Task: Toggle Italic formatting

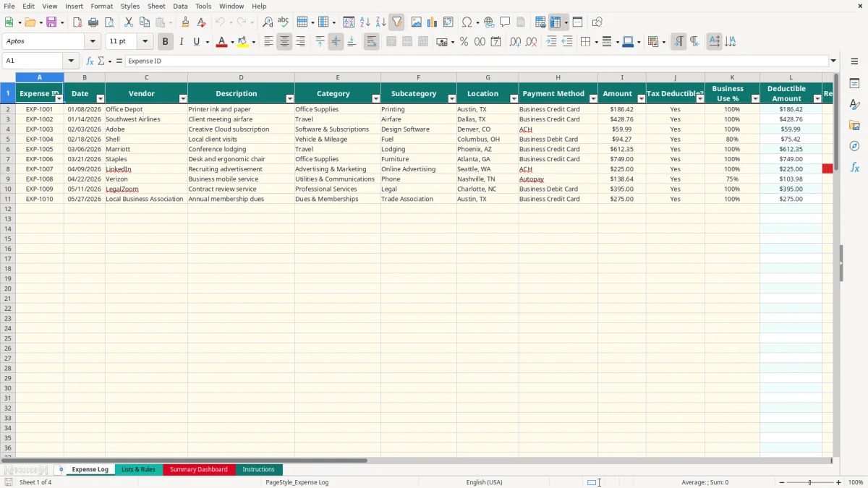Action: tap(182, 42)
